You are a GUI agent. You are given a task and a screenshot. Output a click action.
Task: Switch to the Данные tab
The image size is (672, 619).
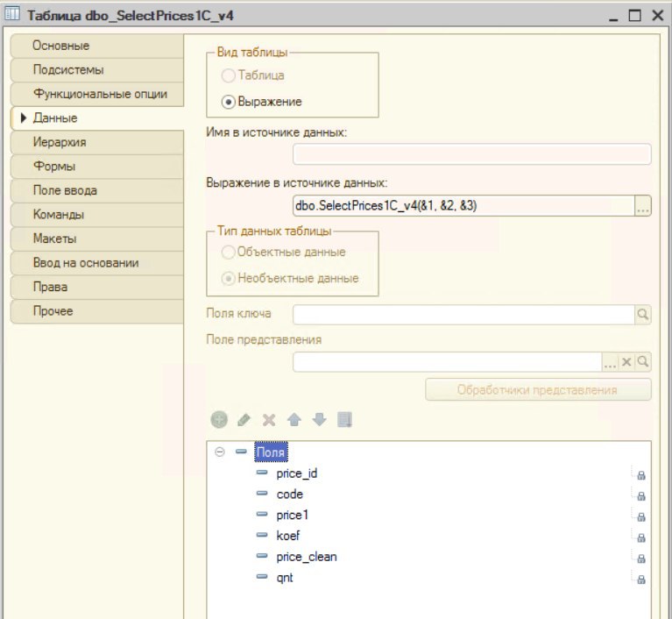(x=97, y=118)
